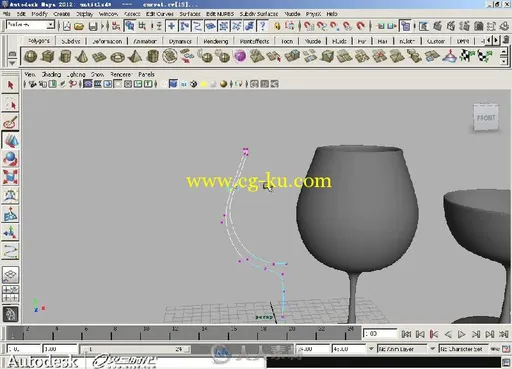Switch to four view layout
The height and width of the screenshot is (369, 512).
(x=10, y=294)
